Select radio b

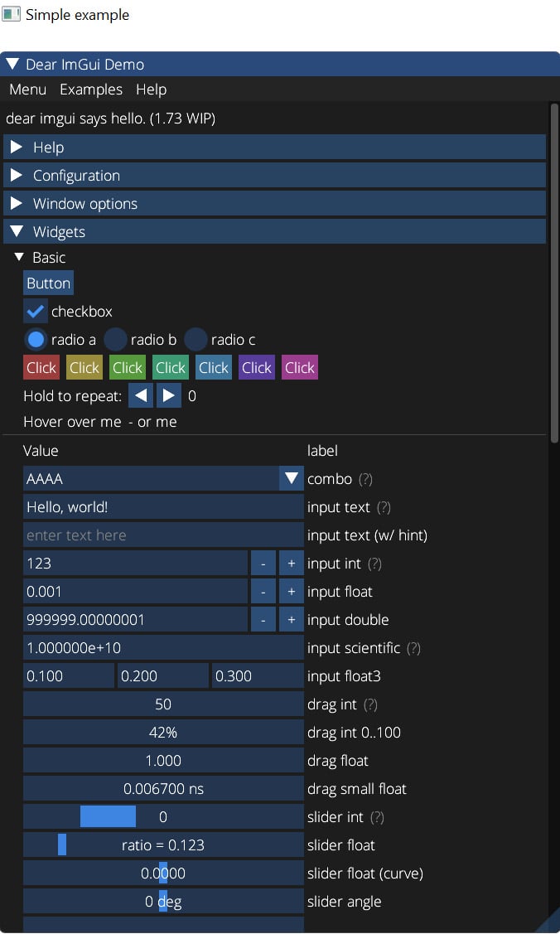pyautogui.click(x=115, y=340)
